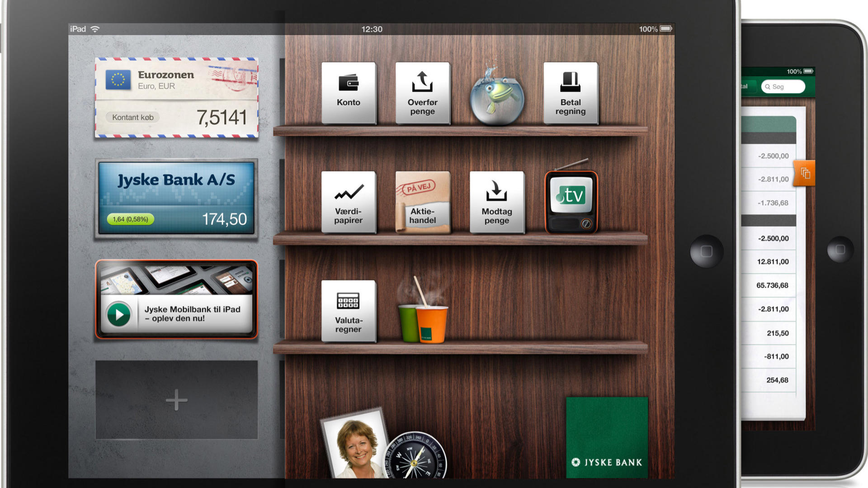Image resolution: width=868 pixels, height=488 pixels.
Task: Open Overfør penge tile
Action: pos(423,93)
